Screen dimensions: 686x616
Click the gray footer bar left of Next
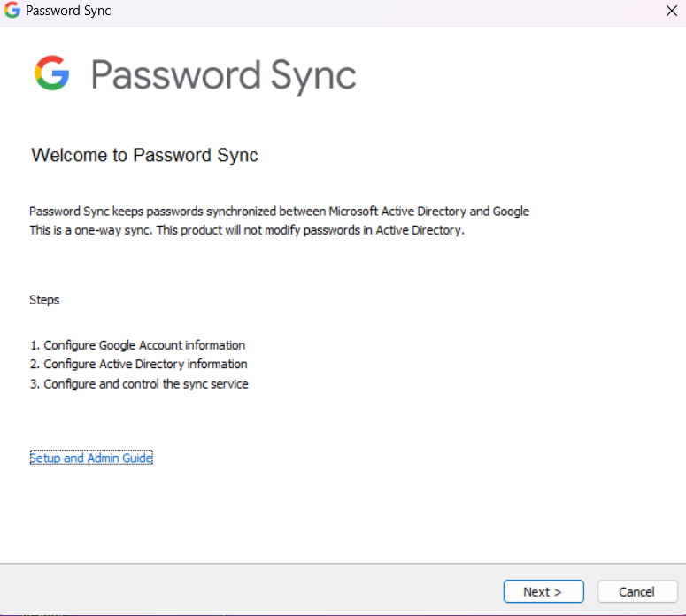(250, 589)
